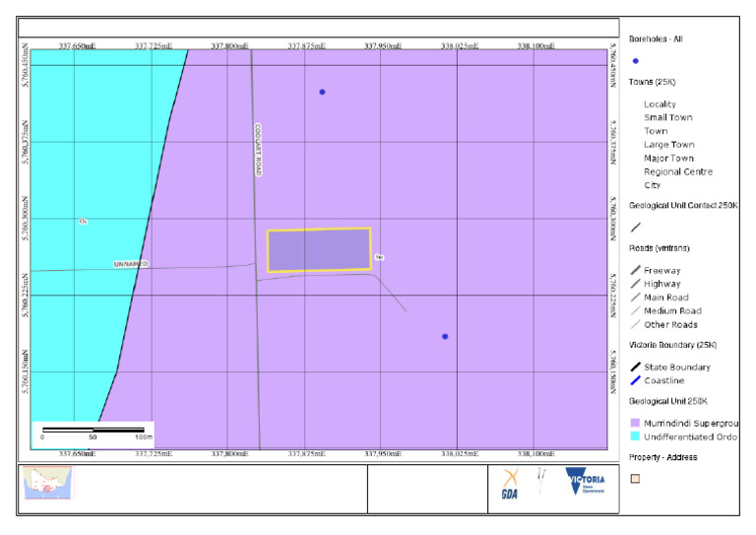Screen dimensions: 756x535
Task: Click the Murrindindi Supergroup purple swatch
Action: click(x=636, y=423)
